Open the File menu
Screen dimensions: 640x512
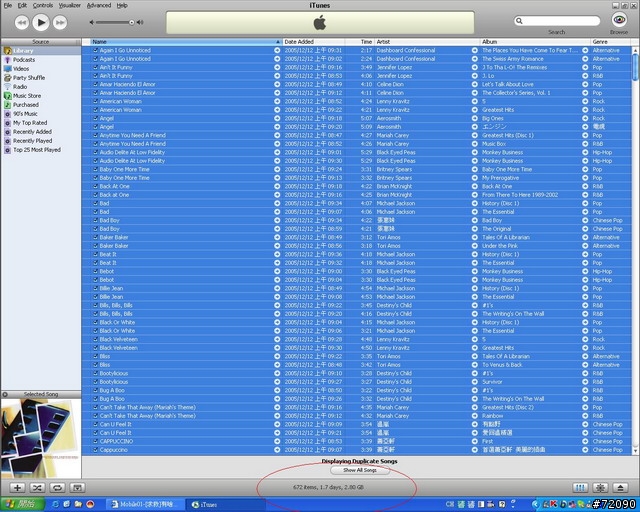(8, 5)
